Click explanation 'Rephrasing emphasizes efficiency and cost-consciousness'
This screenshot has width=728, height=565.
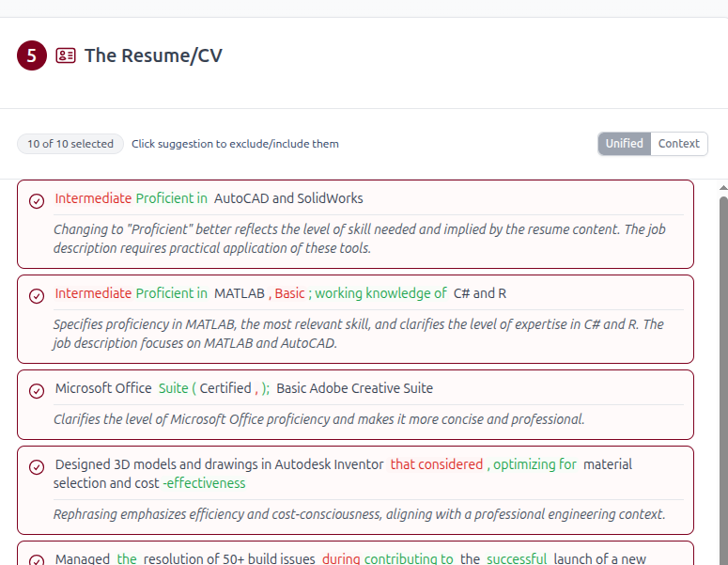coord(360,514)
